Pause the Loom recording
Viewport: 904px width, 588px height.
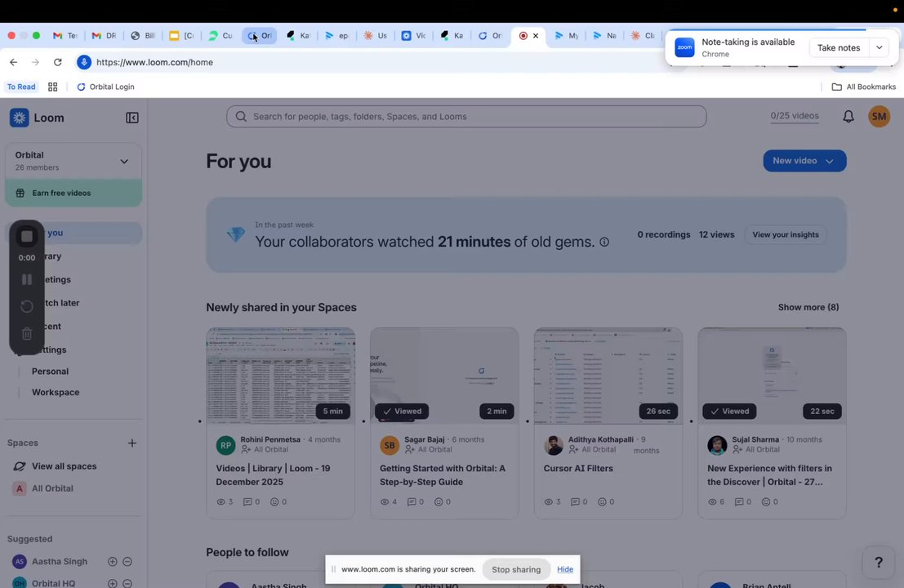point(26,279)
